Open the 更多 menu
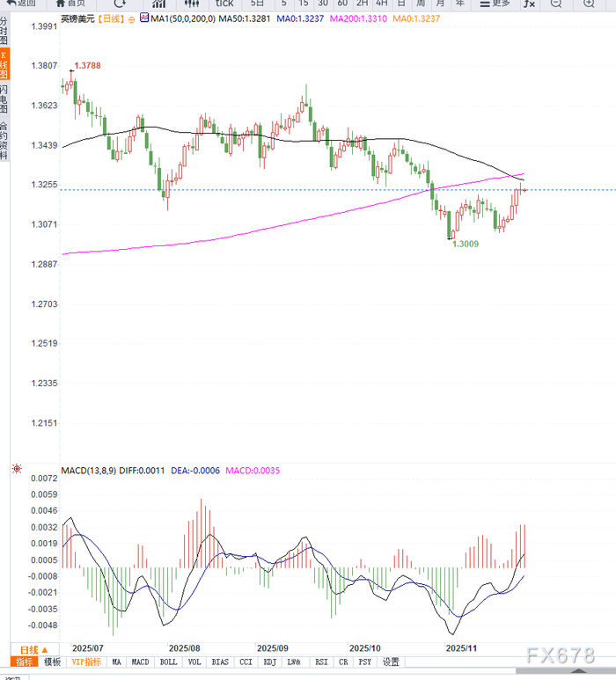616x680 pixels. point(495,4)
